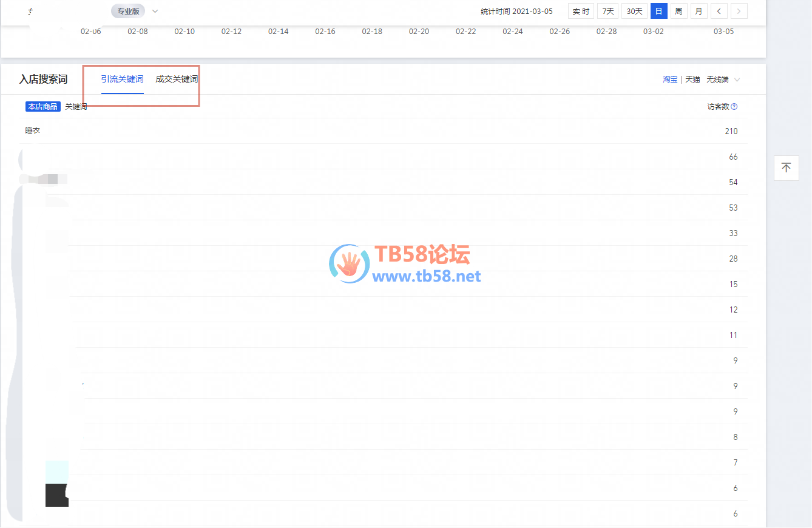This screenshot has width=812, height=528.
Task: Open the 引流关键词 tab
Action: click(122, 80)
